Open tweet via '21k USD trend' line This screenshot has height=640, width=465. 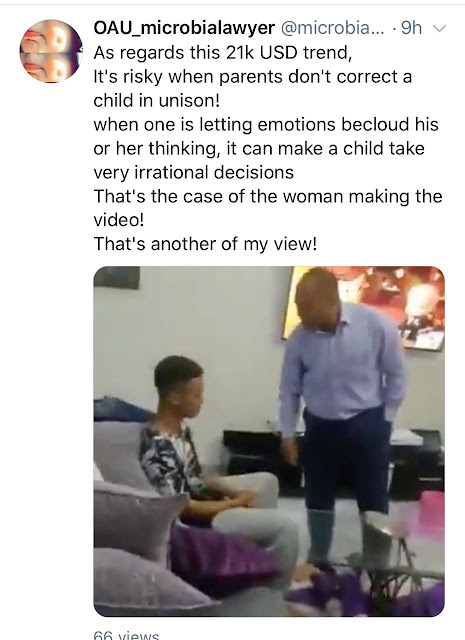pyautogui.click(x=222, y=53)
